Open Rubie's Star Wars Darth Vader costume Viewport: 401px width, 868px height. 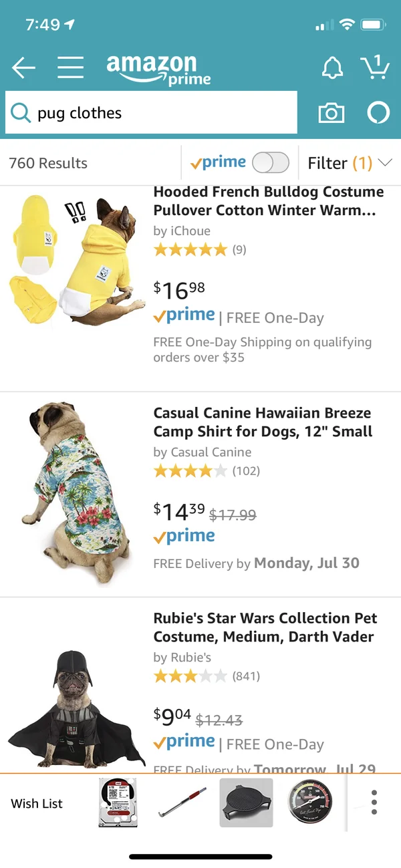[265, 627]
